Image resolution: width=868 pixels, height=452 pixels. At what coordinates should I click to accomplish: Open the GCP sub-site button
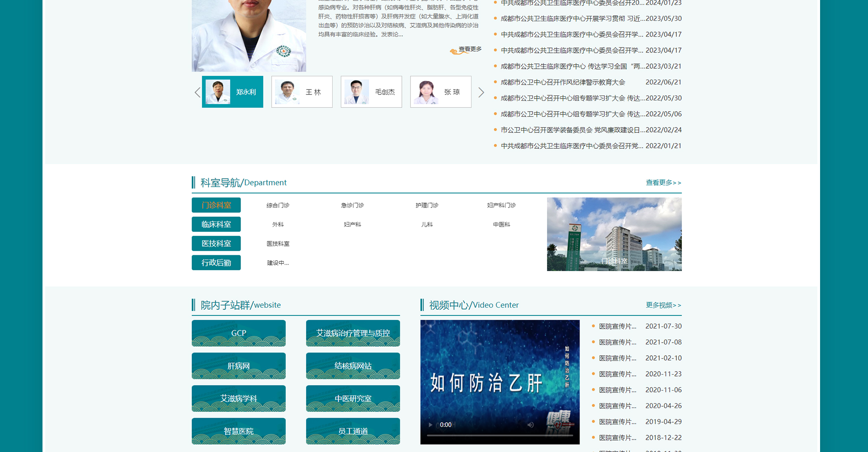click(238, 333)
